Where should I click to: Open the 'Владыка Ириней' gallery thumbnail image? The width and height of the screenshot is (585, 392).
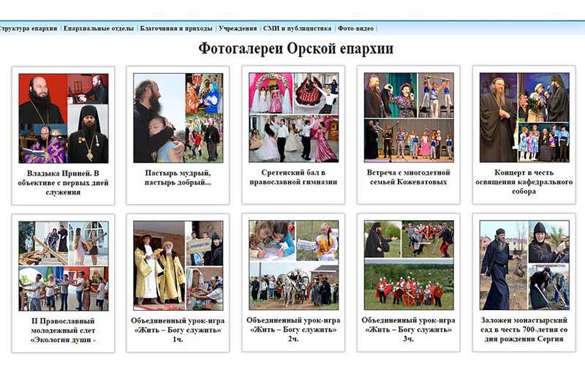pyautogui.click(x=63, y=118)
